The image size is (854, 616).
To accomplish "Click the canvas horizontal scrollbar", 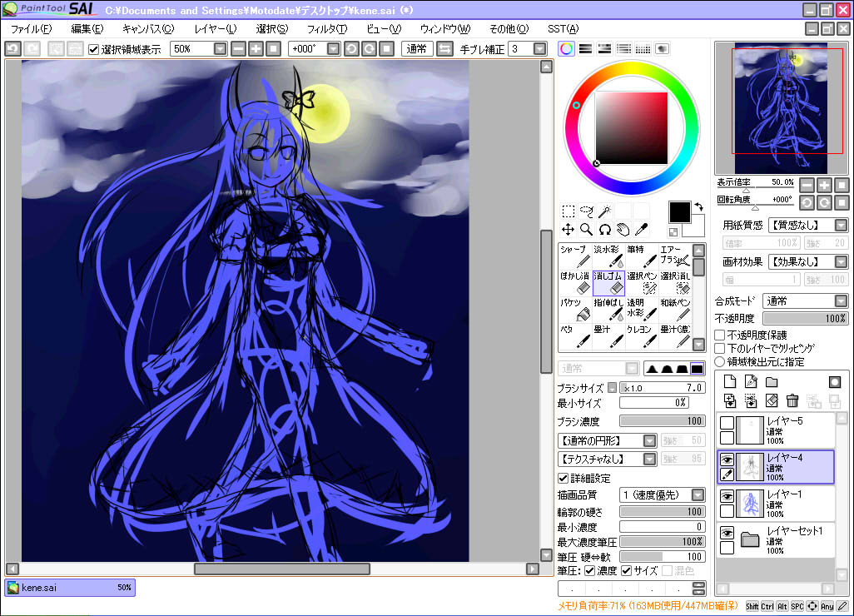I will [x=281, y=569].
